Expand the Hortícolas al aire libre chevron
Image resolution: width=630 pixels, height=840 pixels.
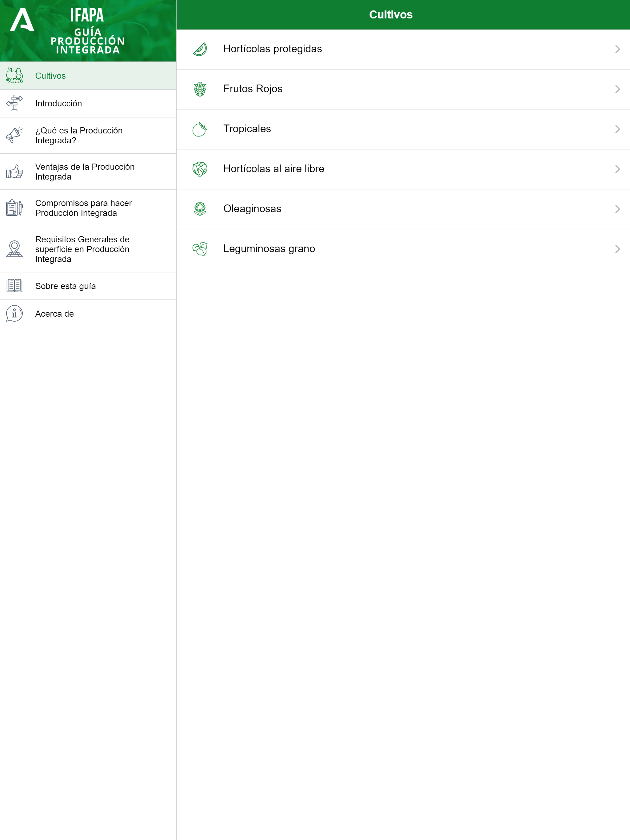(x=617, y=169)
